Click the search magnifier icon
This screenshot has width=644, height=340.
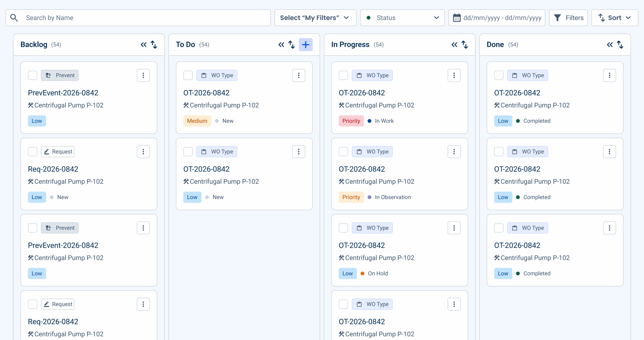pos(14,18)
